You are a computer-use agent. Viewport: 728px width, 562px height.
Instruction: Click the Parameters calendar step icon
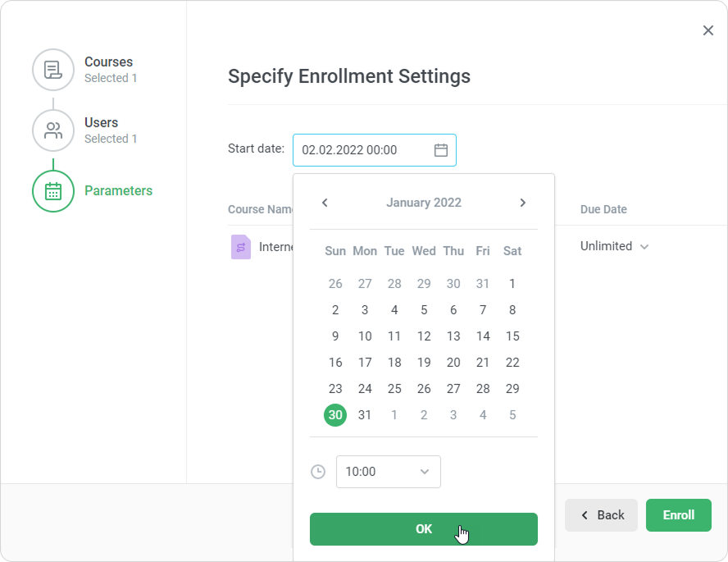point(53,191)
